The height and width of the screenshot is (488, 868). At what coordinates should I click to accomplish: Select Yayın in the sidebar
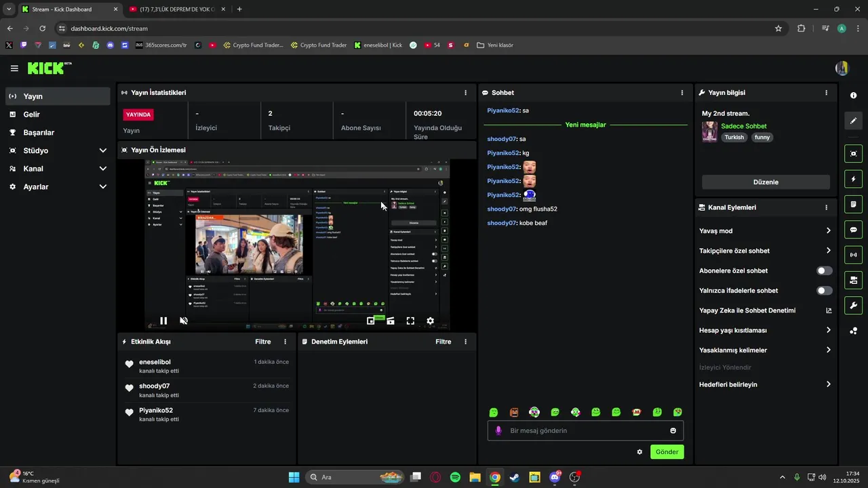point(58,96)
